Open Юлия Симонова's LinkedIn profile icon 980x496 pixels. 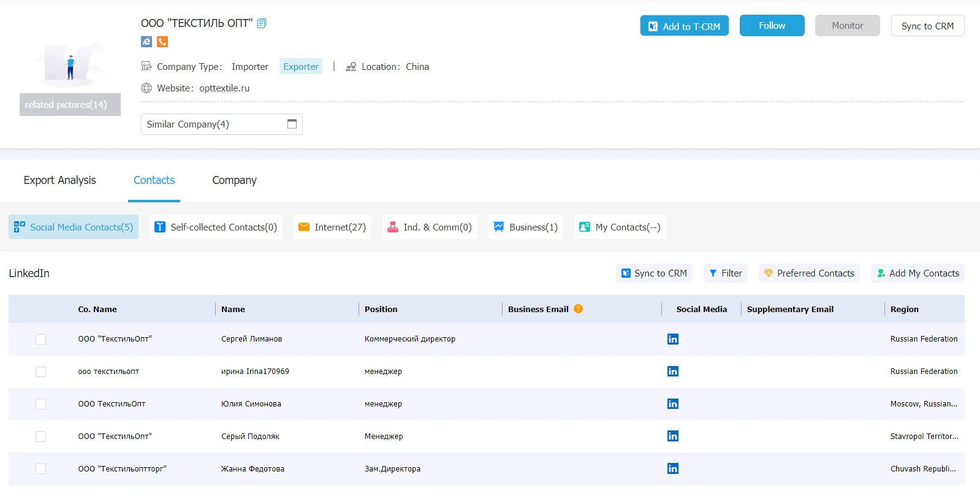[x=672, y=403]
